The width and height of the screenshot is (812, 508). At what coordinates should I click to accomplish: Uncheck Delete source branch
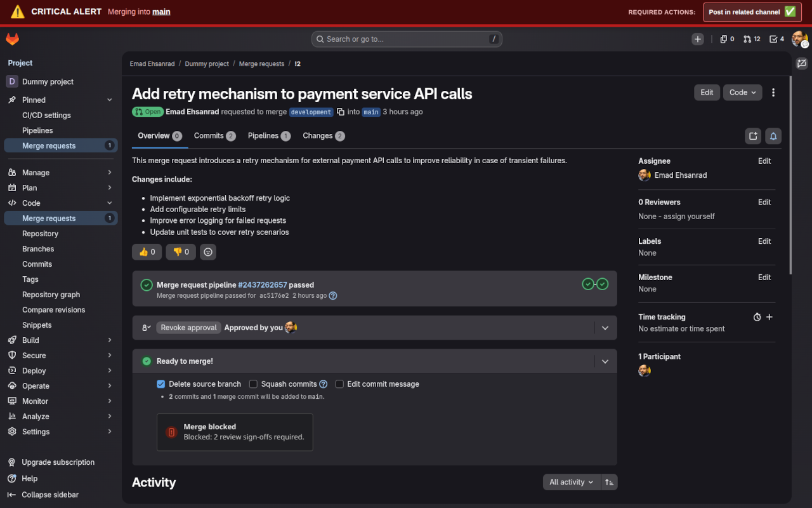[160, 384]
